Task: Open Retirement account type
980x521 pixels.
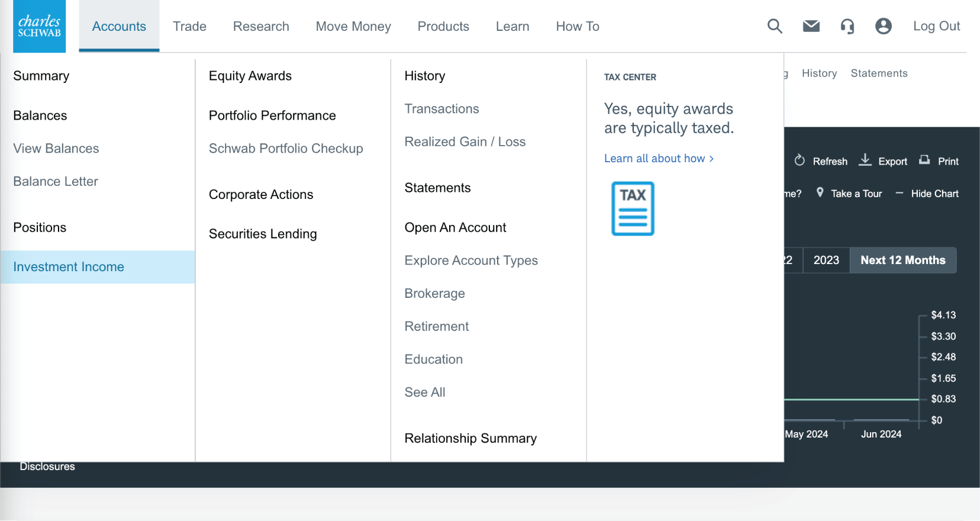Action: 437,326
